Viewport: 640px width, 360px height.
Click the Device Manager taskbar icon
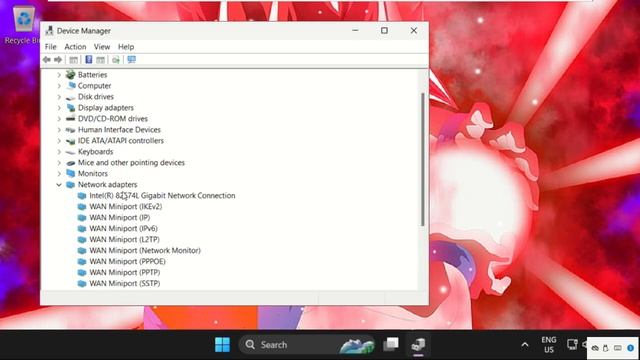(x=418, y=345)
